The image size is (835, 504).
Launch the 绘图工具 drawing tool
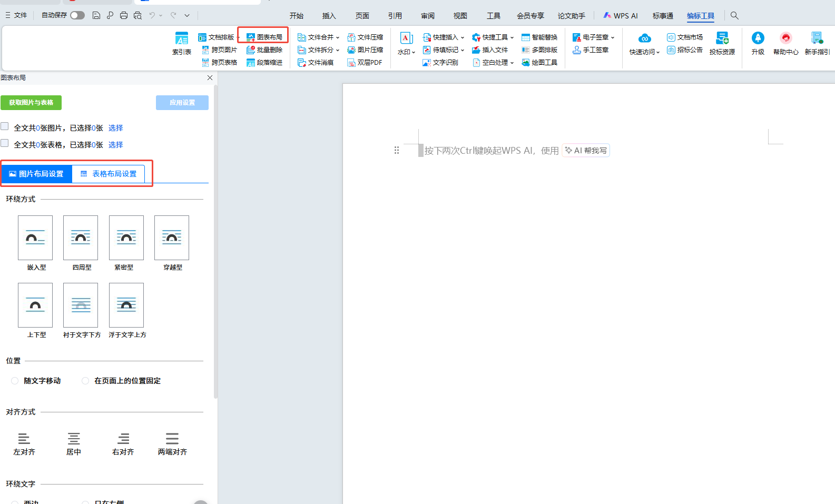coord(539,63)
